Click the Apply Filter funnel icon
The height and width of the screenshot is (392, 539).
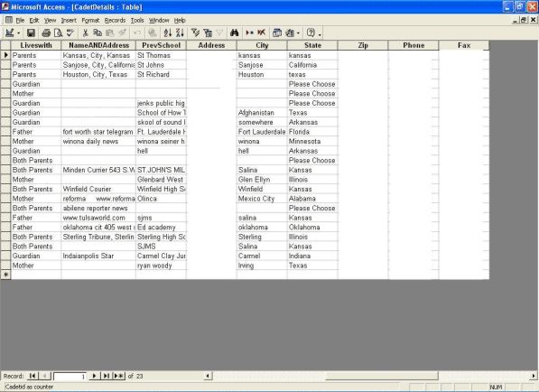coord(219,33)
